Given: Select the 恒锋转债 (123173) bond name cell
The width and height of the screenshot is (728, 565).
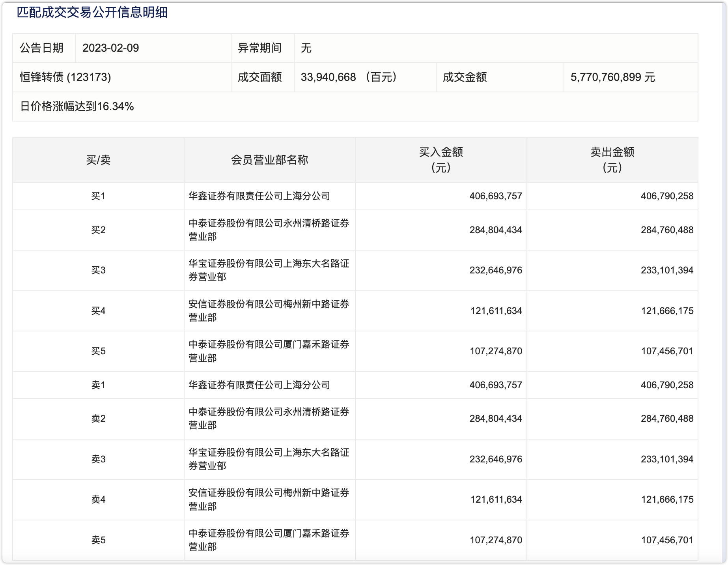Looking at the screenshot, I should pos(65,77).
